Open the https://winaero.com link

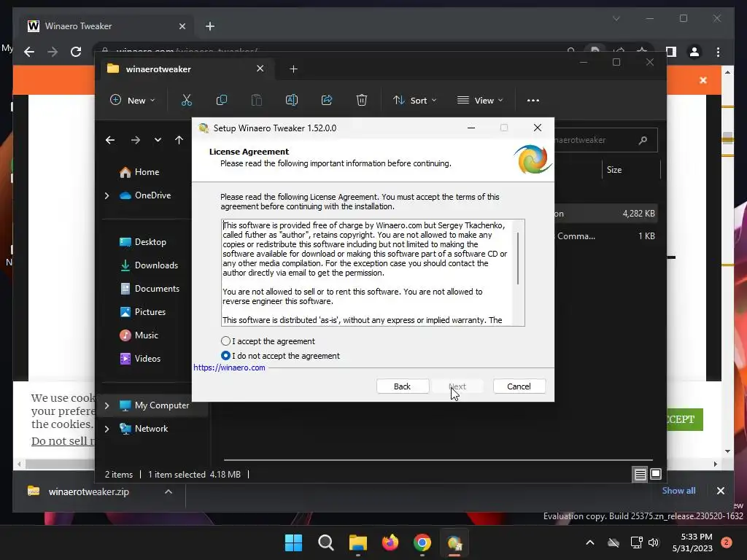tap(229, 367)
